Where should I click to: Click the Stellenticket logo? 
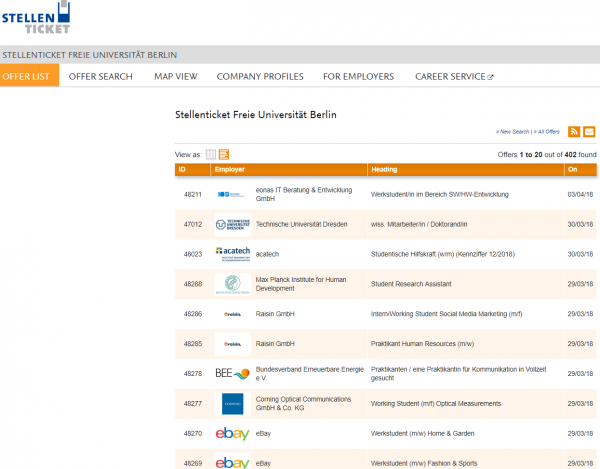pyautogui.click(x=36, y=18)
